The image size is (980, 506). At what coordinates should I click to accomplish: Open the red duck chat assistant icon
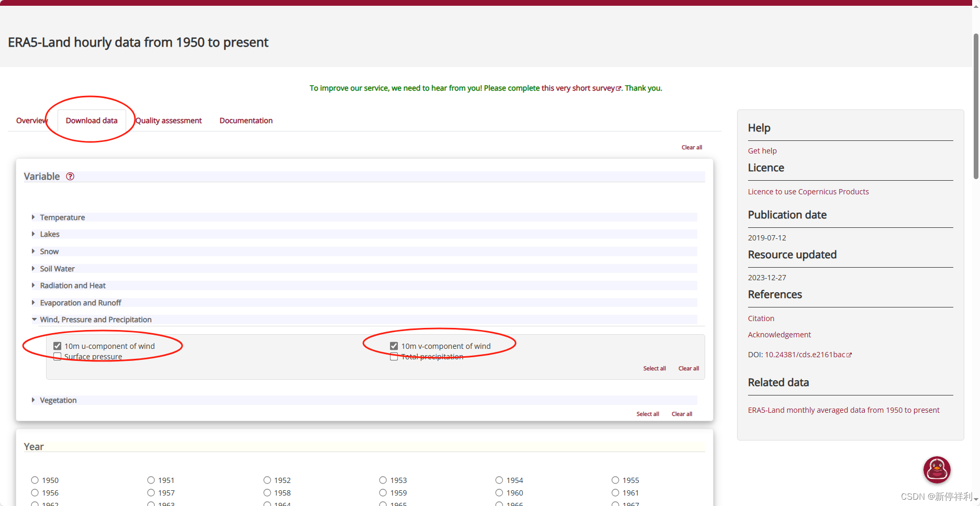937,470
